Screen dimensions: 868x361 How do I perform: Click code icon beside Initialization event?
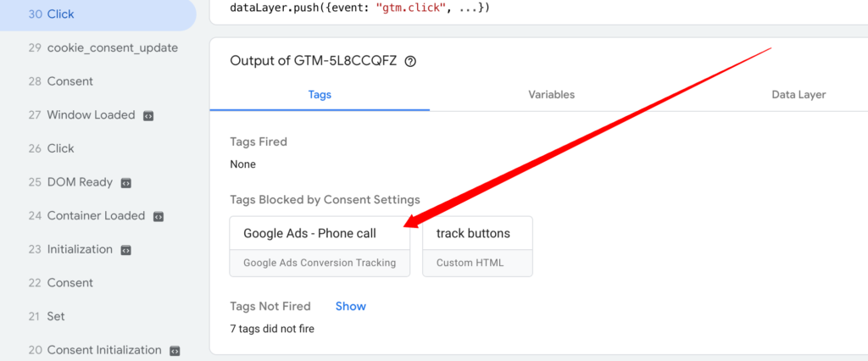tap(126, 250)
